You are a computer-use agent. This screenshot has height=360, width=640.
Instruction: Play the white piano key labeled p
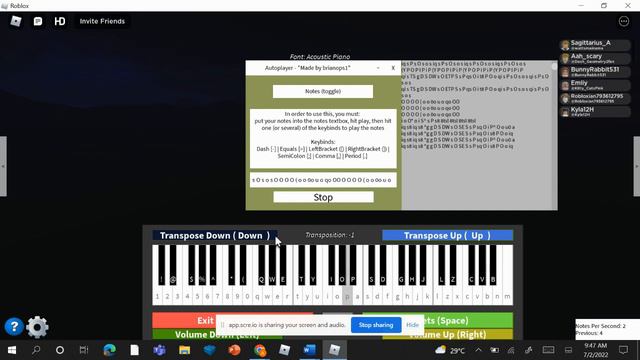[347, 296]
